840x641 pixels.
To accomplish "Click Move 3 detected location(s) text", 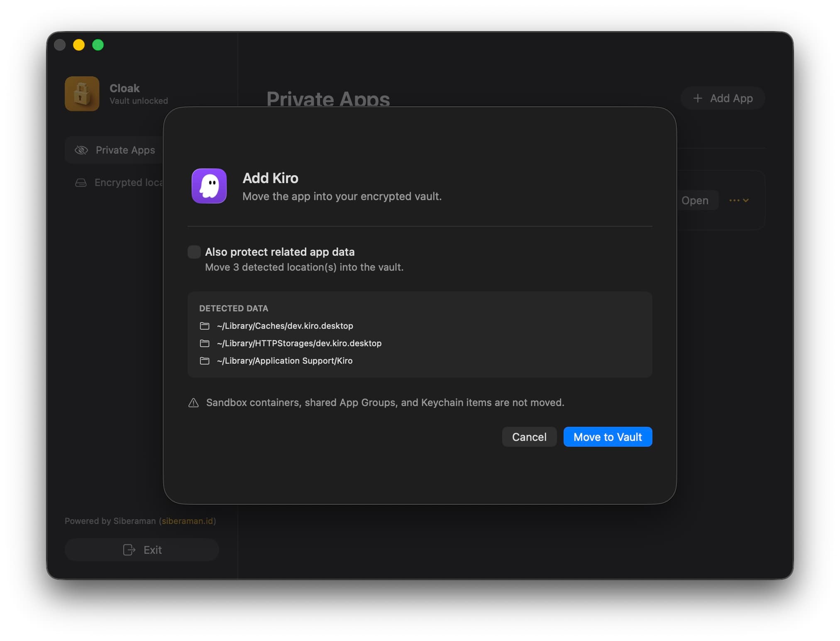I will tap(304, 267).
